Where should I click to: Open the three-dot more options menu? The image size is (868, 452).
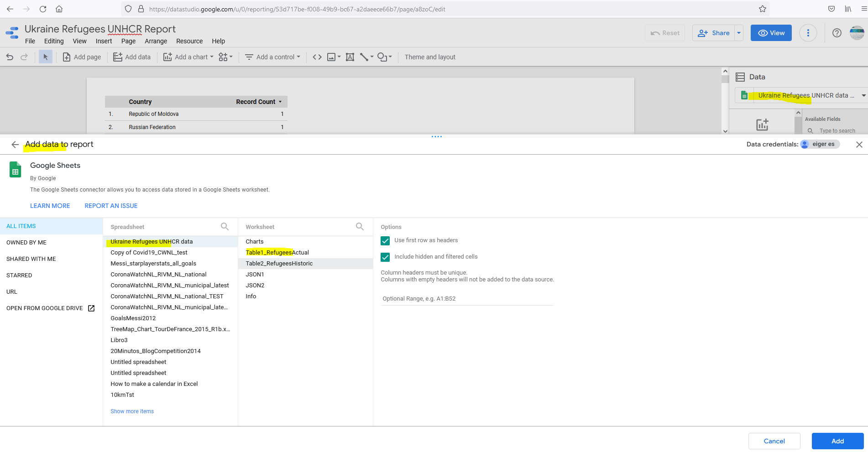pos(808,33)
